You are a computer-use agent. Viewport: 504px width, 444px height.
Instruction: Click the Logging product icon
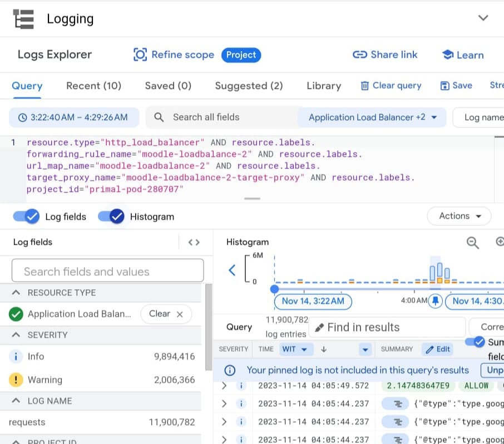tap(23, 19)
